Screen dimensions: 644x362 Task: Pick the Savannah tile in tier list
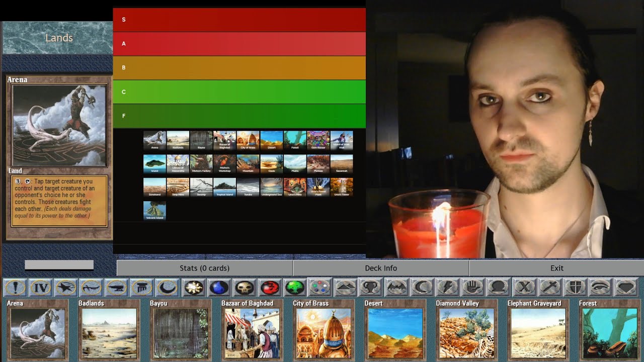pos(342,164)
